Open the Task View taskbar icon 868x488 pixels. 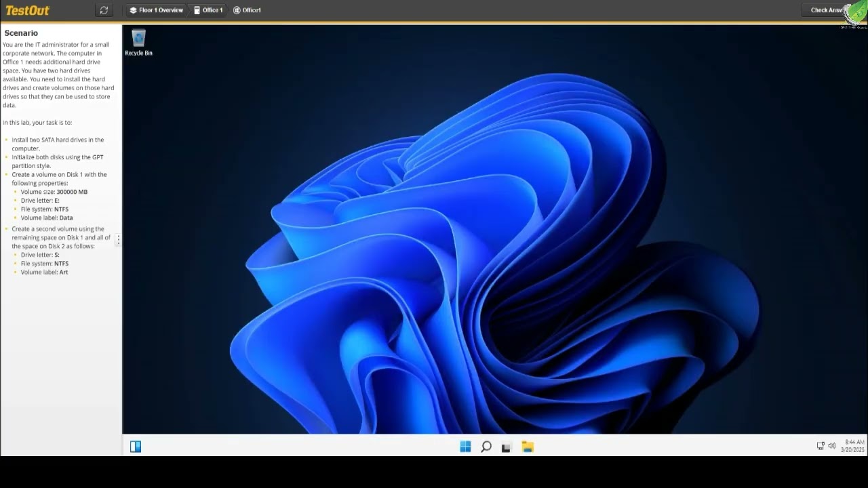(506, 447)
